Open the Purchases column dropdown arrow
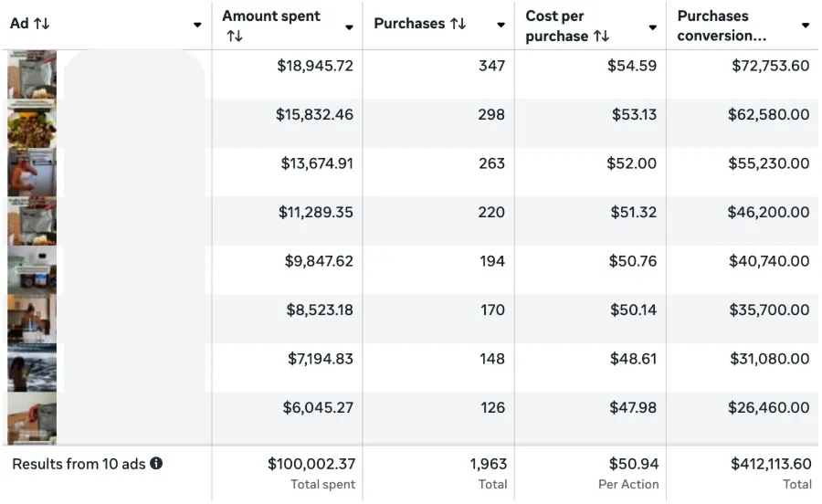 coord(501,25)
